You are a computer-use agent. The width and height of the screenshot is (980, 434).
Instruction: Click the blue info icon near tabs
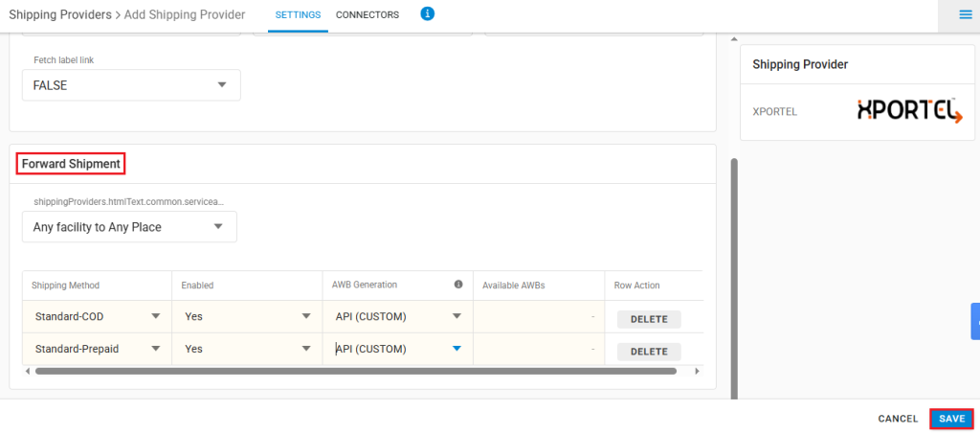tap(428, 13)
